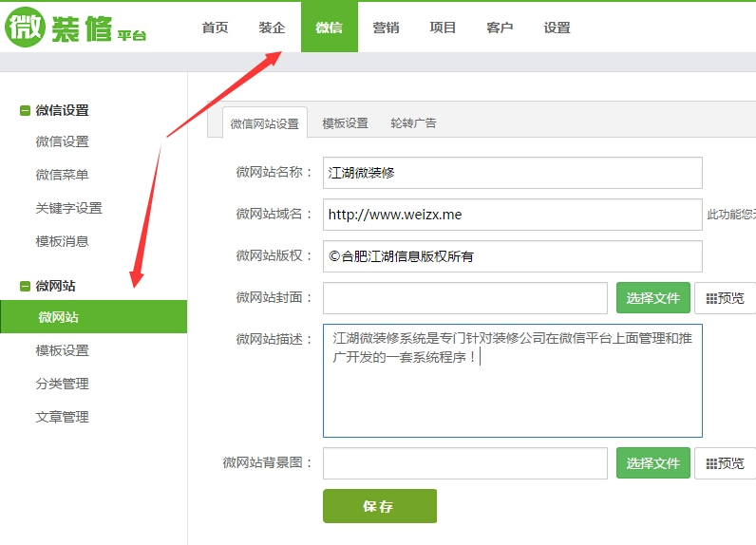Open 分类管理 sidebar item
The height and width of the screenshot is (545, 756).
(62, 384)
